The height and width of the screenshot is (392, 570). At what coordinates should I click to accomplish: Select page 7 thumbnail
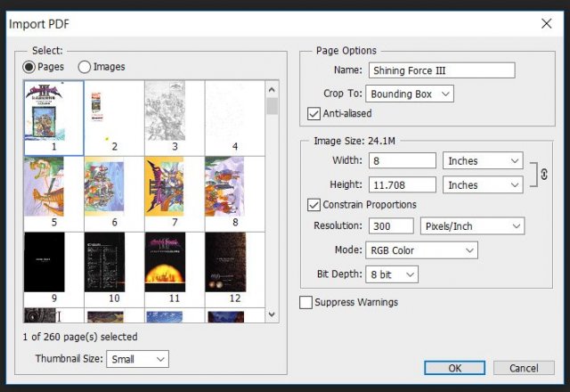coord(175,194)
